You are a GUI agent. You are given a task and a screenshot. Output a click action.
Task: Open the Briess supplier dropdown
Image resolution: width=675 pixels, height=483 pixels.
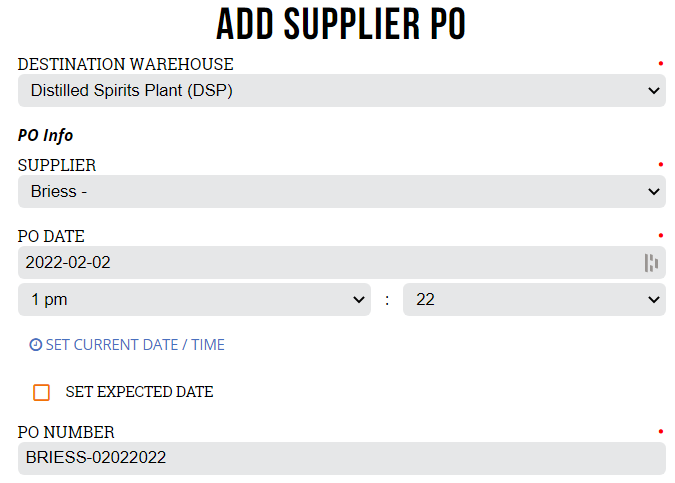[x=342, y=192]
